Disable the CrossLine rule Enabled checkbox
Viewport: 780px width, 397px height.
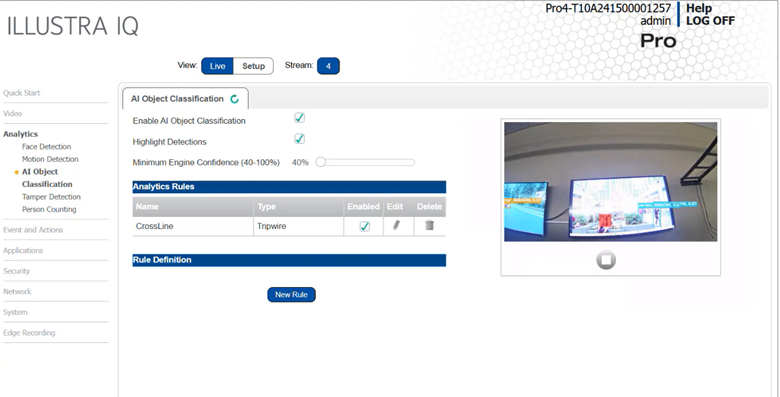pos(365,226)
